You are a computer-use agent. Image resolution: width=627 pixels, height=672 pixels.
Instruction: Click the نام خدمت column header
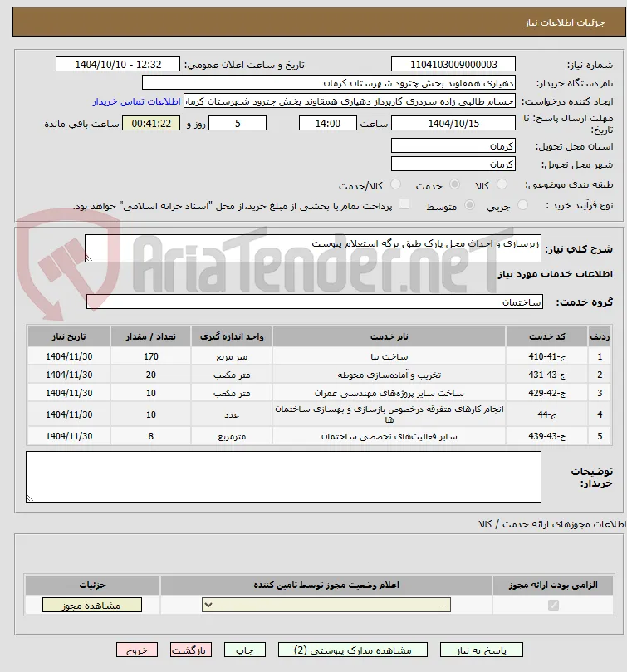389,336
